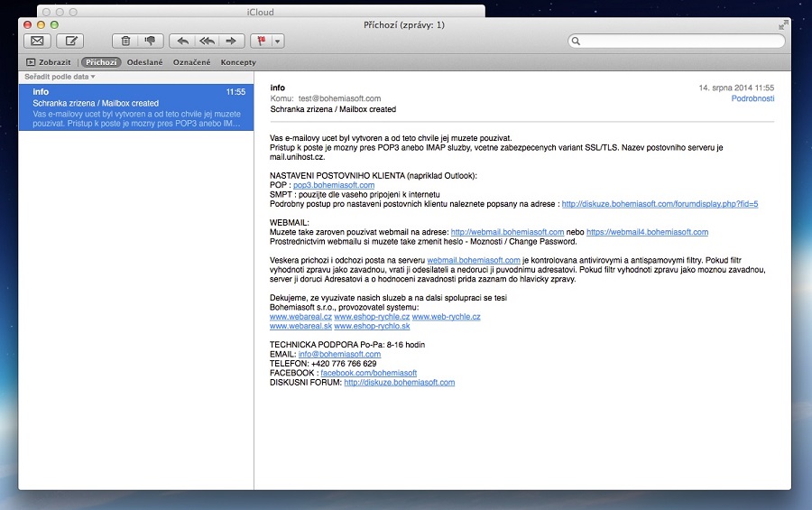Open the pop3.bohemiasoft.com link
Screen dimensions: 812x510
334,185
